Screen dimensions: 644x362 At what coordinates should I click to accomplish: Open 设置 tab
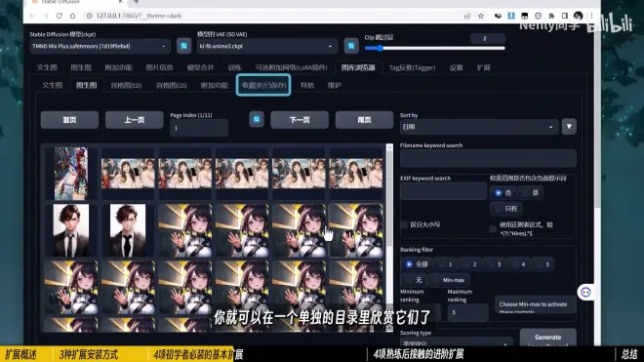tap(456, 67)
